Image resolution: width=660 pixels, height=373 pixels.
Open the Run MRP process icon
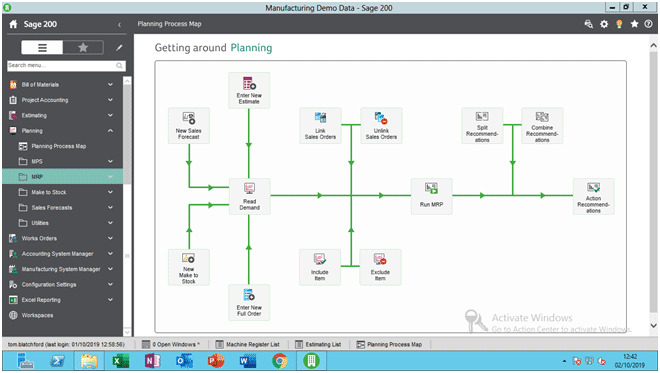click(x=431, y=196)
